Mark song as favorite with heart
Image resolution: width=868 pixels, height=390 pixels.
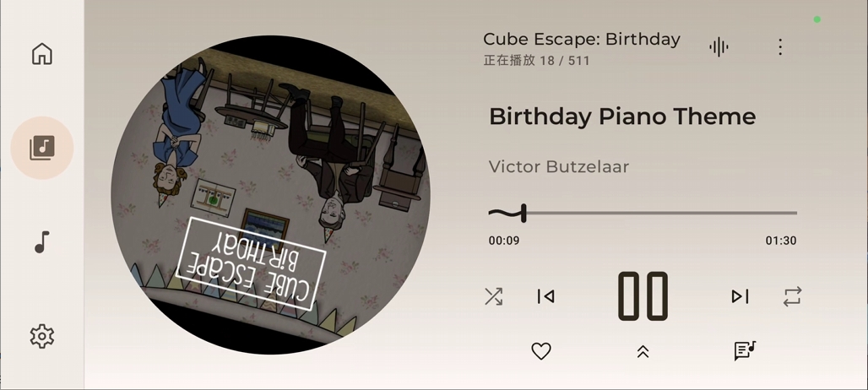click(541, 351)
